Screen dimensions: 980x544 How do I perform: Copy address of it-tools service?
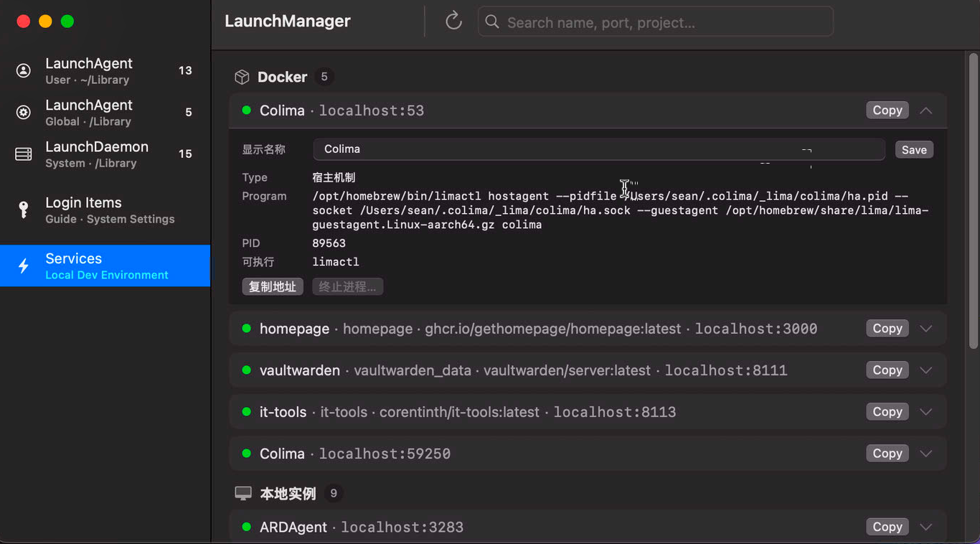click(887, 411)
